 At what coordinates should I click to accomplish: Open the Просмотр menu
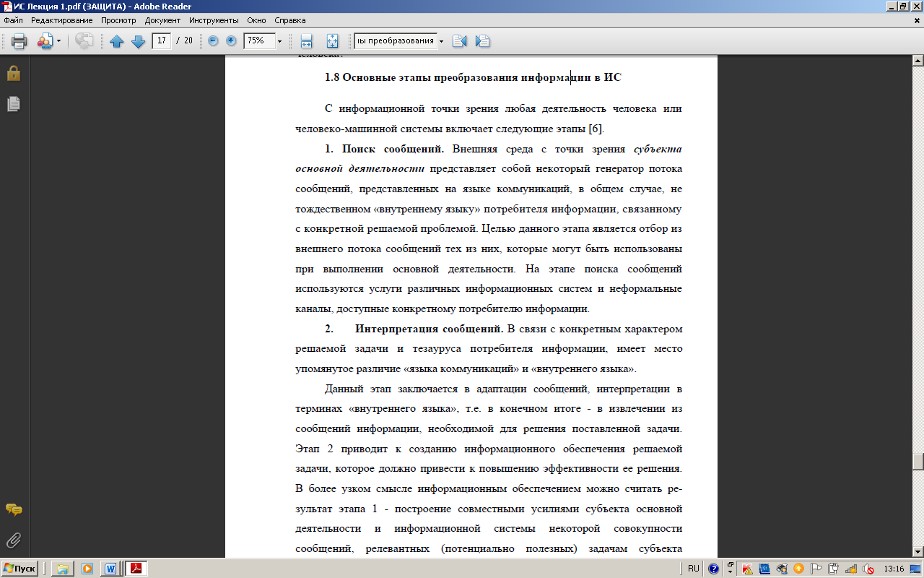tap(118, 20)
